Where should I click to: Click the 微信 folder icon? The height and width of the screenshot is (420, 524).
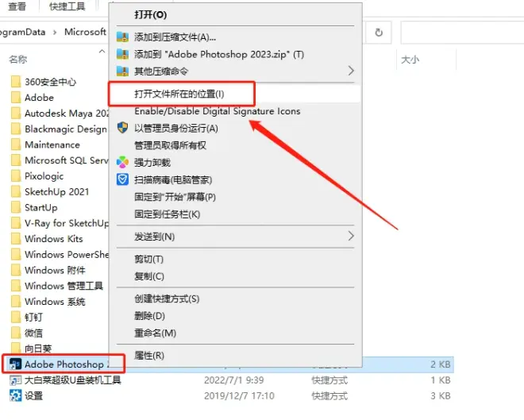(16, 333)
